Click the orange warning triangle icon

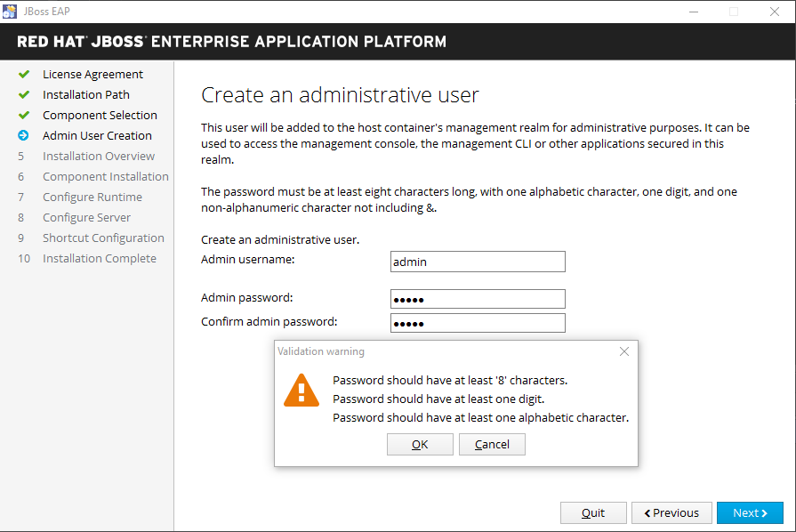[x=302, y=391]
